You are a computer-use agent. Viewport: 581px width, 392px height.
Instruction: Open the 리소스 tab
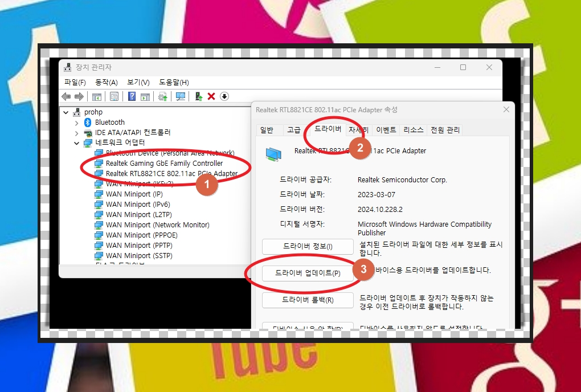tap(413, 130)
